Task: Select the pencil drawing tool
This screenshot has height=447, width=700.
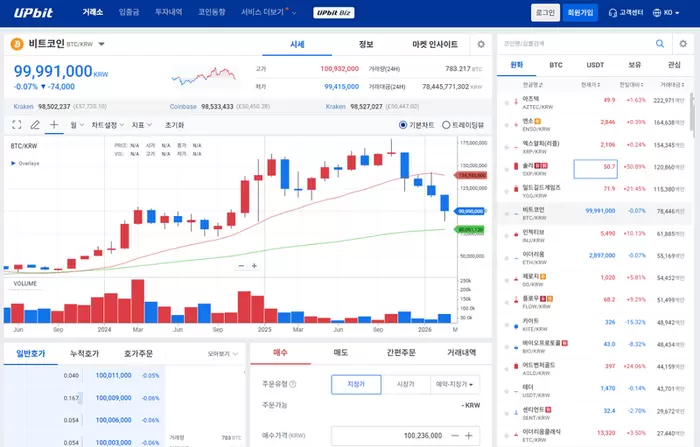Action: coord(35,125)
